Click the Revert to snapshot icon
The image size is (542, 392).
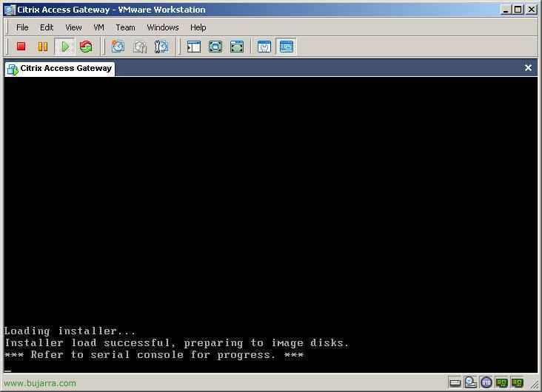(x=140, y=47)
